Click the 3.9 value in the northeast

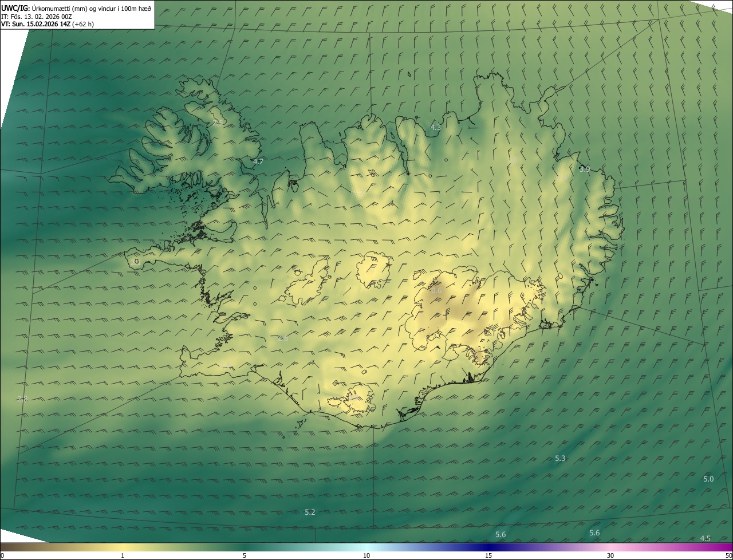coord(584,169)
